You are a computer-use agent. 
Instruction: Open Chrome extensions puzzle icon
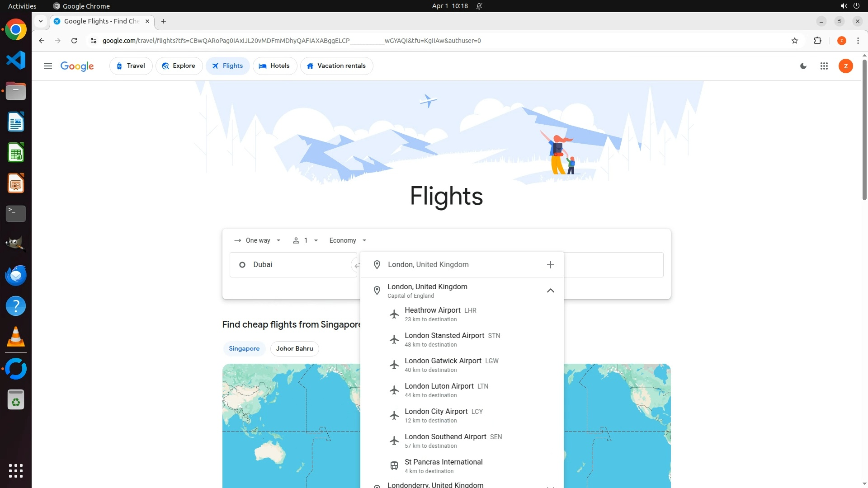tap(817, 41)
